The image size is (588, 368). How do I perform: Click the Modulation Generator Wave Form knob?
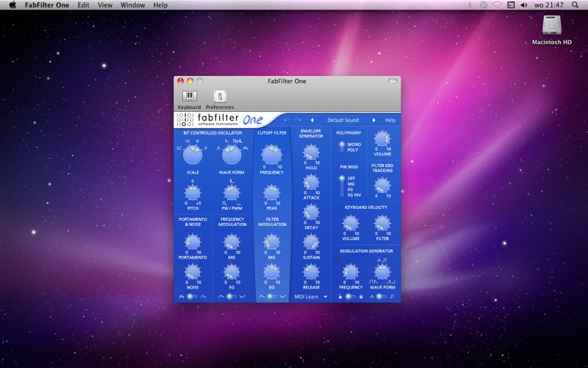[382, 272]
